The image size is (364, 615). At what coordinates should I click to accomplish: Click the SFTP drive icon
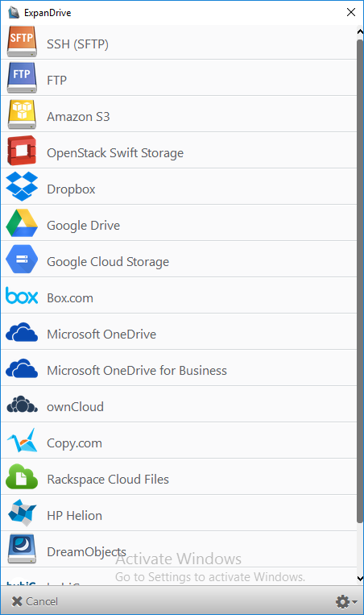click(x=22, y=42)
